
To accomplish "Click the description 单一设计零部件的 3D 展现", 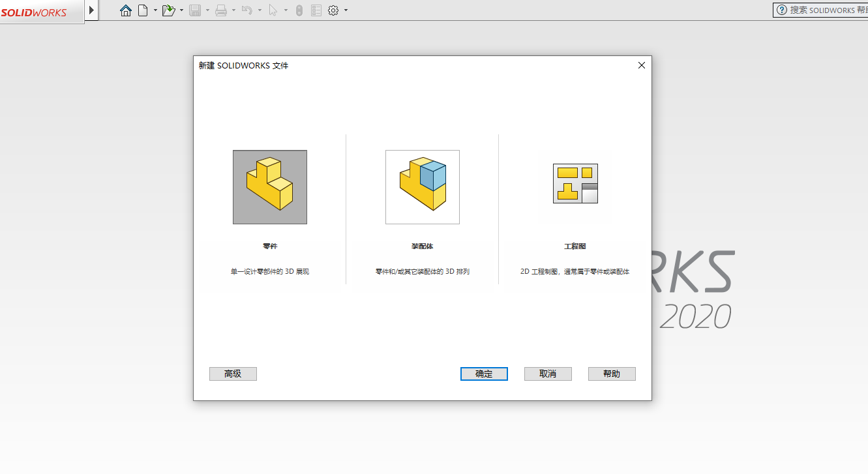I will [x=270, y=271].
